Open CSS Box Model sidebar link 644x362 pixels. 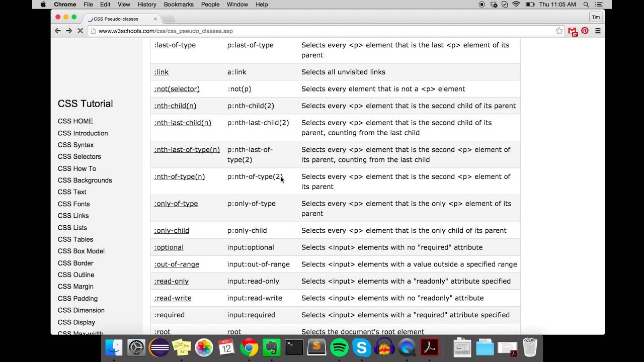coord(82,251)
